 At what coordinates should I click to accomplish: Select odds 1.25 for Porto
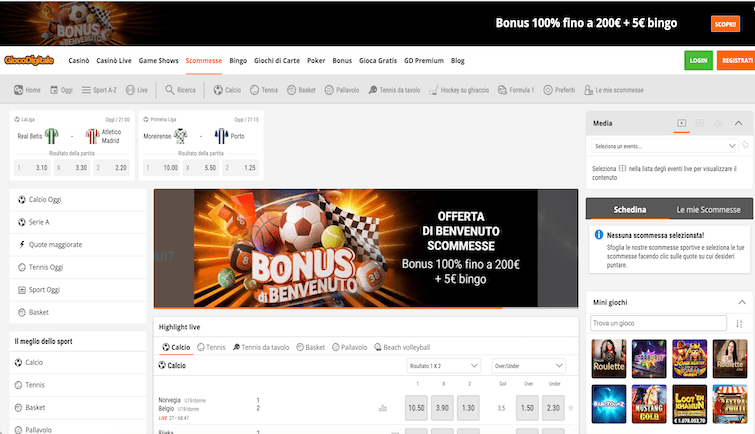pos(240,168)
